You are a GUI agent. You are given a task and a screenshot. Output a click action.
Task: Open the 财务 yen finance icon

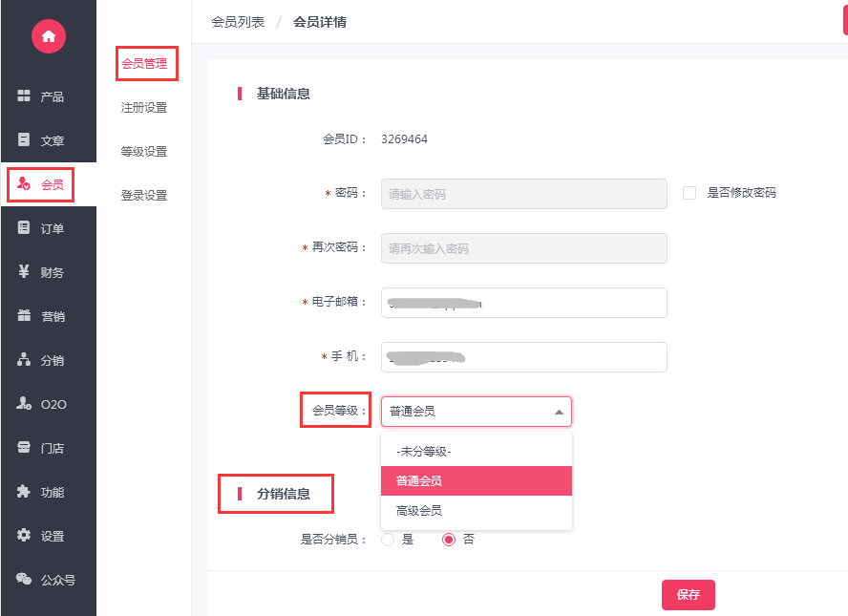(24, 271)
